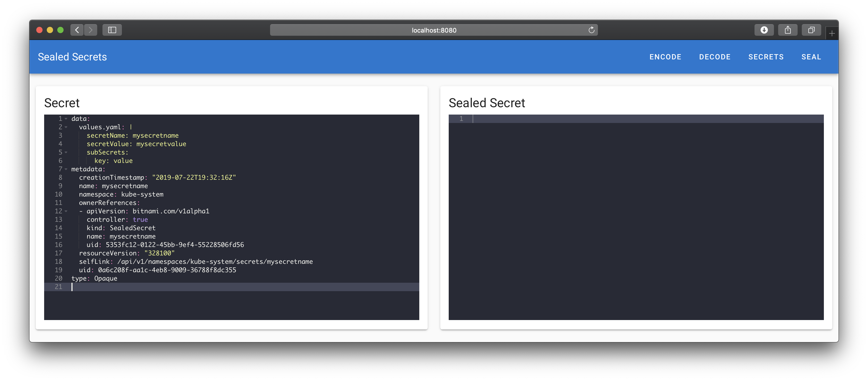Open the downloads icon
Viewport: 868px width, 381px height.
(x=764, y=30)
